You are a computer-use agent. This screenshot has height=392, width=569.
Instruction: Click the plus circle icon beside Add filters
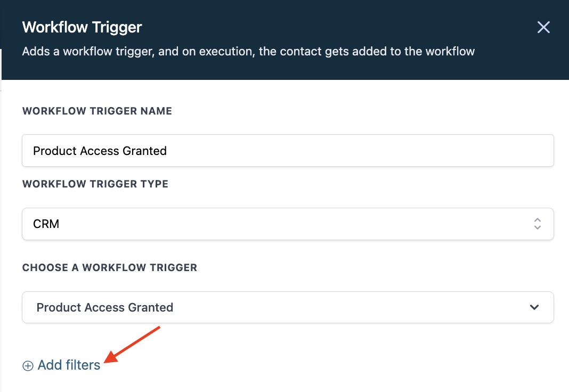pyautogui.click(x=28, y=365)
